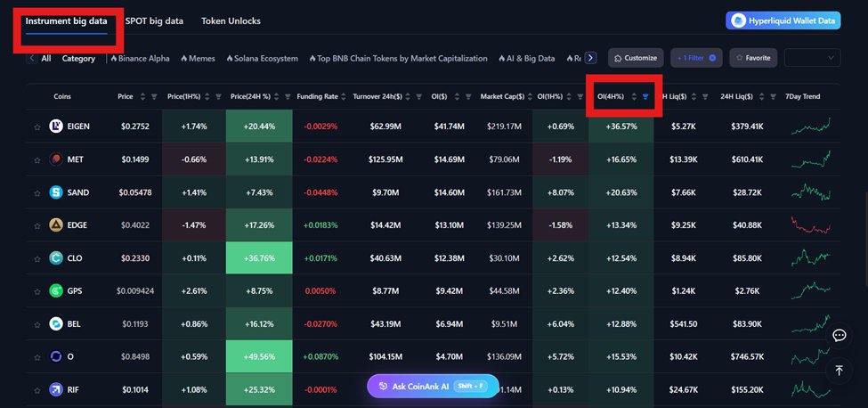Image resolution: width=868 pixels, height=408 pixels.
Task: Open EDGE 7Day Trend sparkline
Action: click(x=811, y=224)
